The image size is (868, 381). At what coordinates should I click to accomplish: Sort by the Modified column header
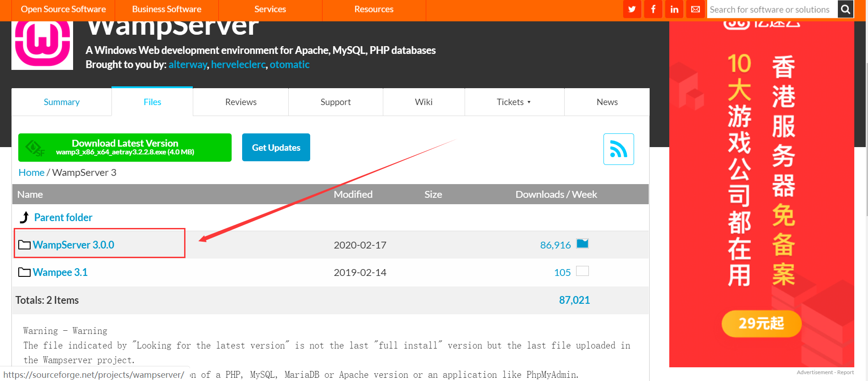pyautogui.click(x=353, y=194)
